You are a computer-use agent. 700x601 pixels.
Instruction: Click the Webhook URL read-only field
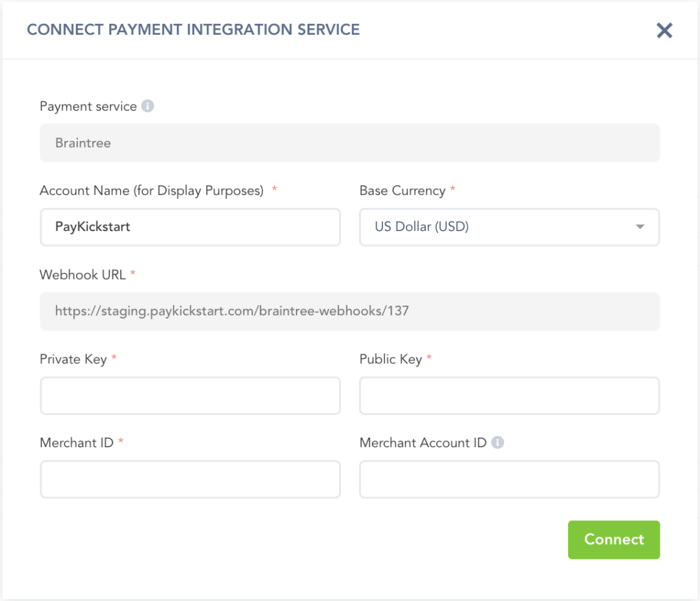(x=349, y=311)
